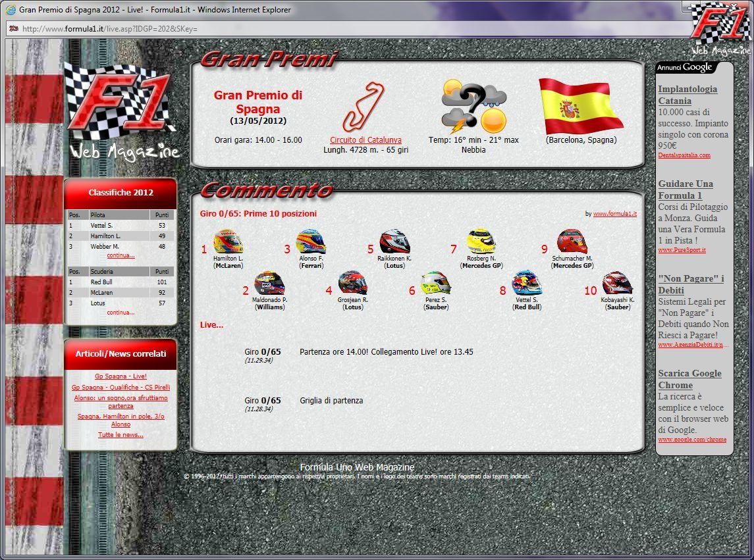
Task: Click the 'Annunci Google' label
Action: pos(685,67)
